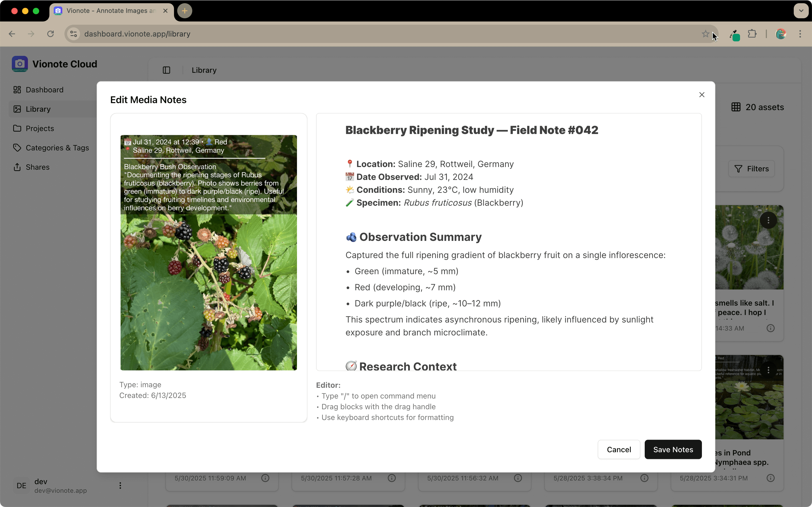Click the DE user avatar
The width and height of the screenshot is (812, 507).
[x=21, y=485]
